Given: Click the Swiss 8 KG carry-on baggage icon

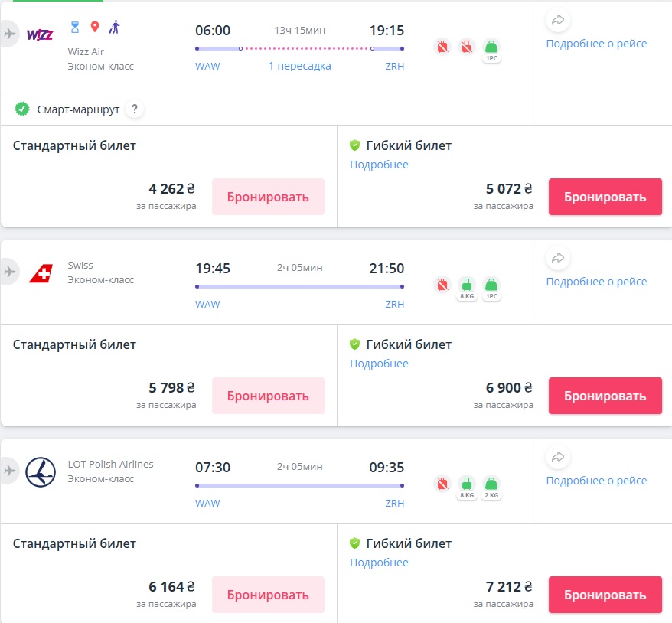Looking at the screenshot, I should coord(467,286).
